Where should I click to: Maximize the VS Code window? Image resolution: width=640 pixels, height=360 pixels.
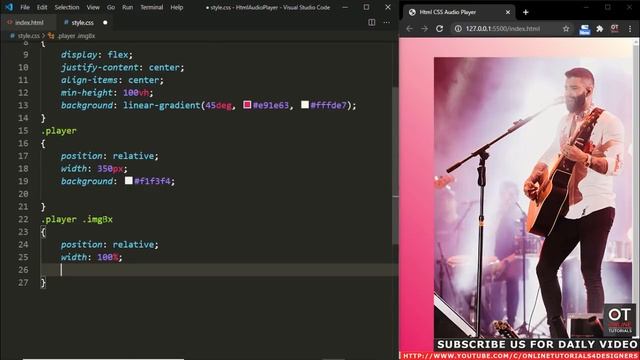[x=366, y=7]
